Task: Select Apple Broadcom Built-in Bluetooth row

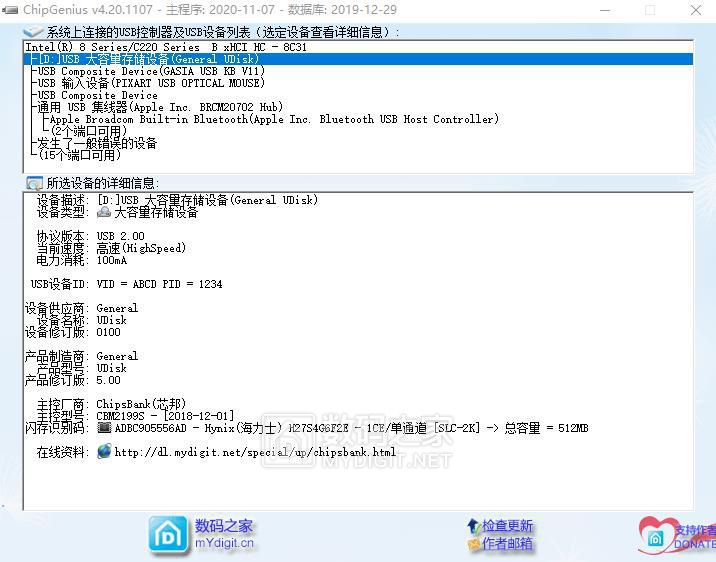Action: [274, 119]
